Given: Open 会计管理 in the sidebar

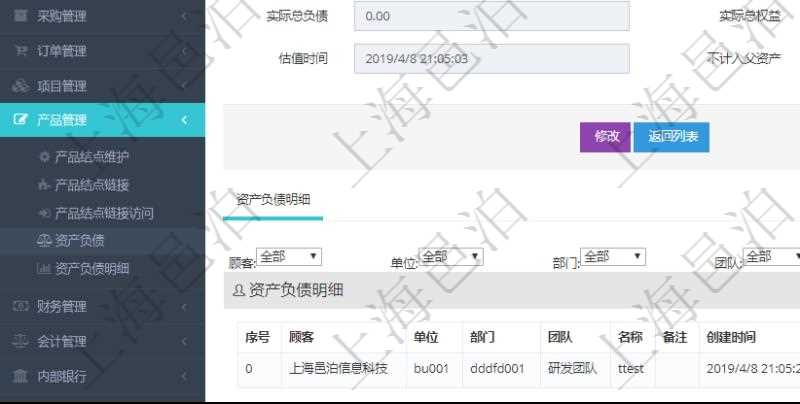Looking at the screenshot, I should click(102, 341).
